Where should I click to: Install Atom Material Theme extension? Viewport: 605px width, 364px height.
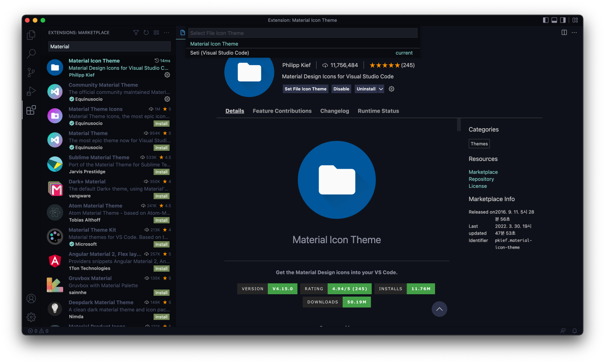(161, 220)
